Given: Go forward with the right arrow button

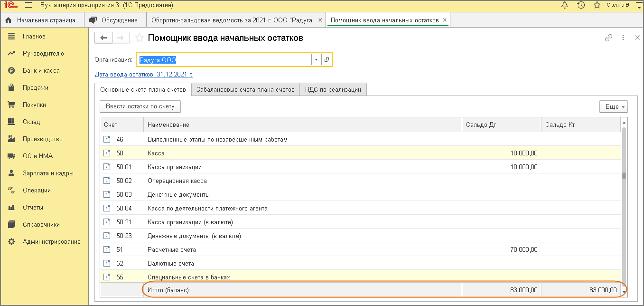Looking at the screenshot, I should coord(121,38).
